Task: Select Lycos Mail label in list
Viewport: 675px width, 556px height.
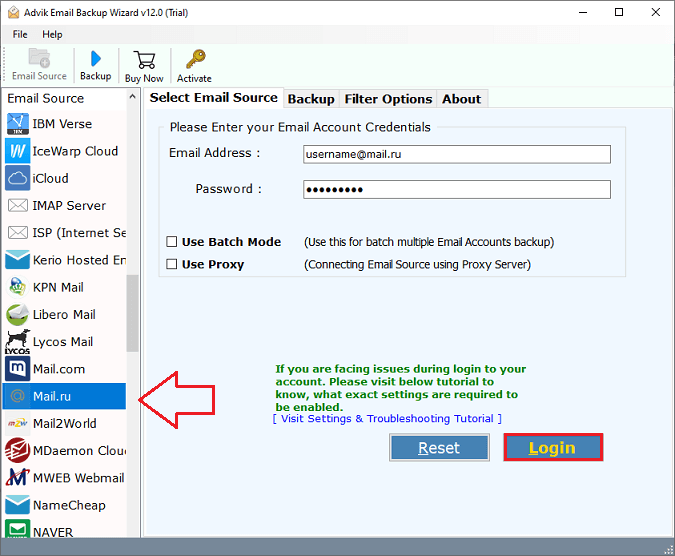Action: click(63, 342)
